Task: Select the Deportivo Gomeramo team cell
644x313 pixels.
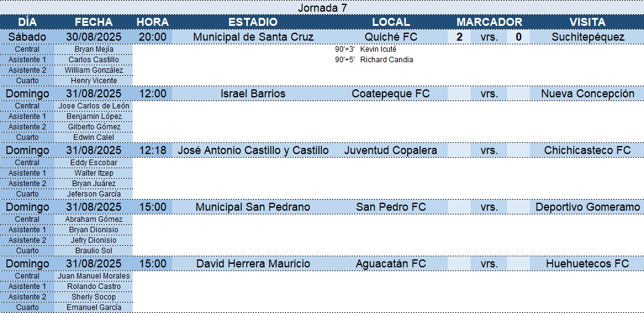Action: pyautogui.click(x=587, y=207)
